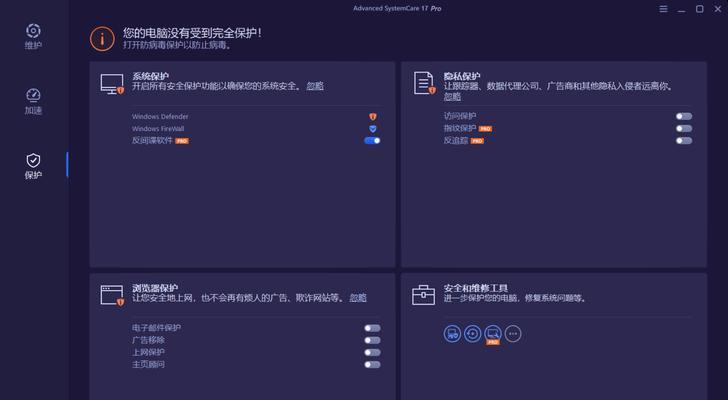Viewport: 728px width, 400px height.
Task: Turn on the 广告移除 switch
Action: (x=372, y=340)
